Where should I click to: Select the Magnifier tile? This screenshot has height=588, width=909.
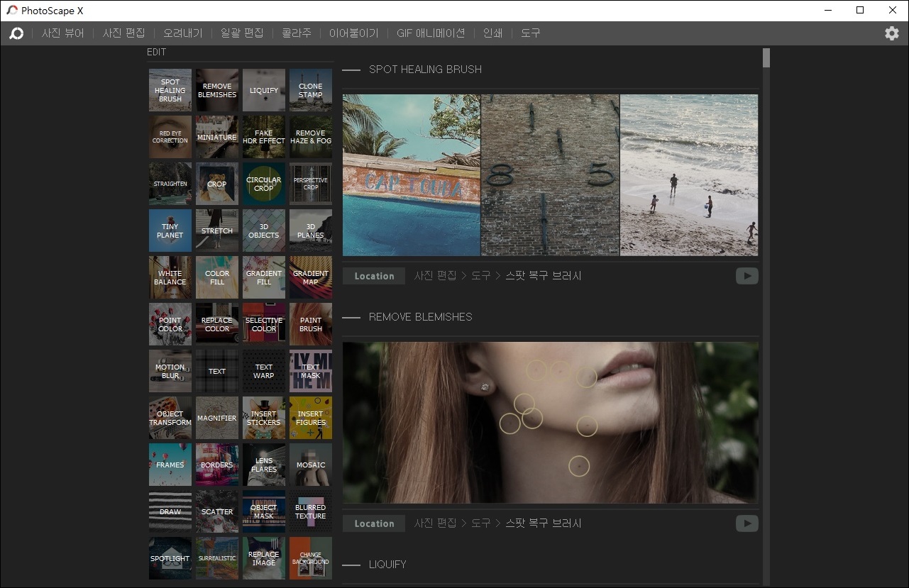point(217,418)
